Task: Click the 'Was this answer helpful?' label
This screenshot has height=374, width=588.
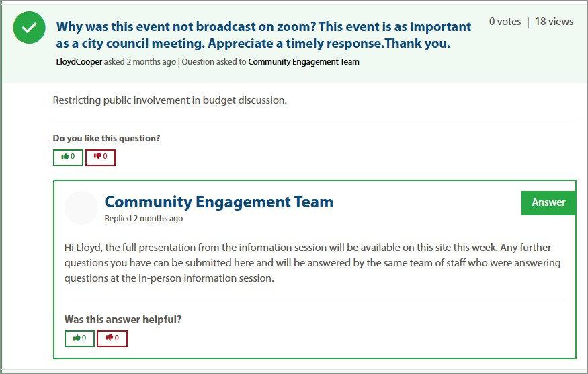Action: tap(122, 320)
